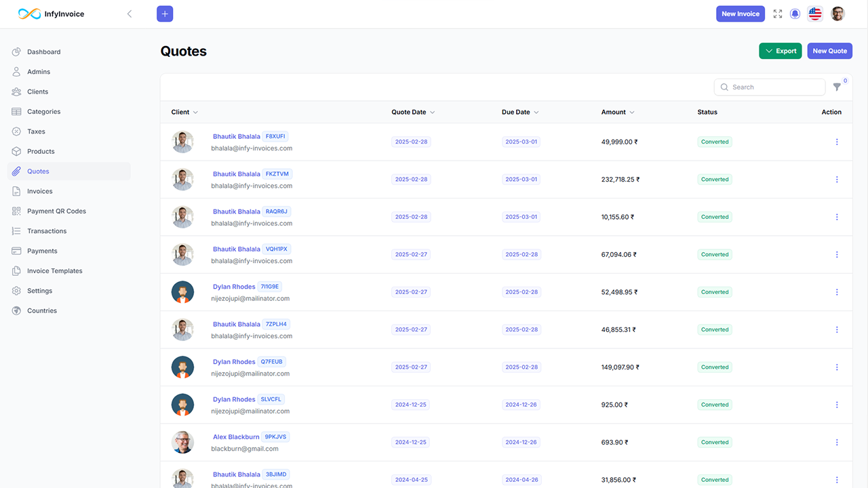Open the Export dropdown
This screenshot has width=868, height=488.
coord(780,51)
